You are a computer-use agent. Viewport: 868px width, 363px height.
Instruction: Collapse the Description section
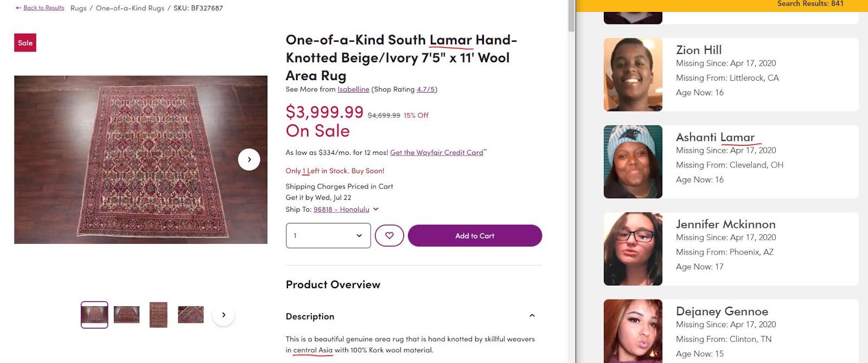tap(532, 316)
